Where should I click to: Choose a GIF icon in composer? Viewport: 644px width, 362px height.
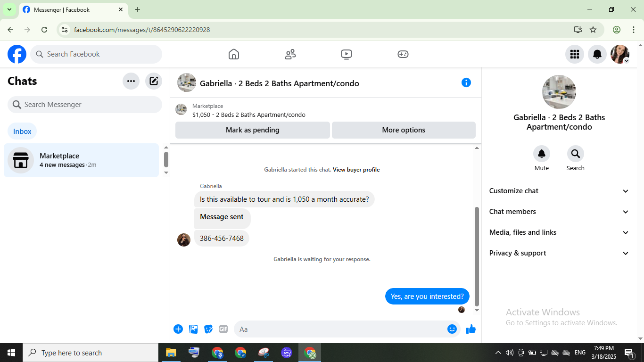click(223, 329)
